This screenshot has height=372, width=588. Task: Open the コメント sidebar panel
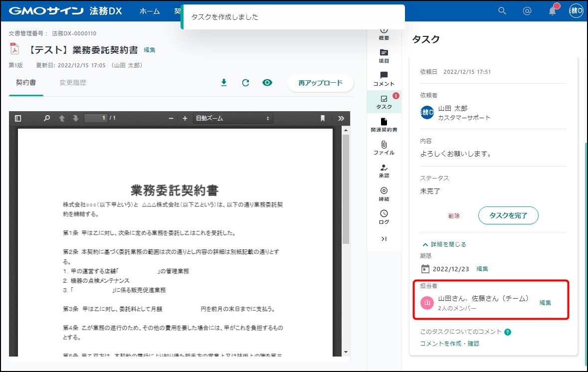click(384, 79)
